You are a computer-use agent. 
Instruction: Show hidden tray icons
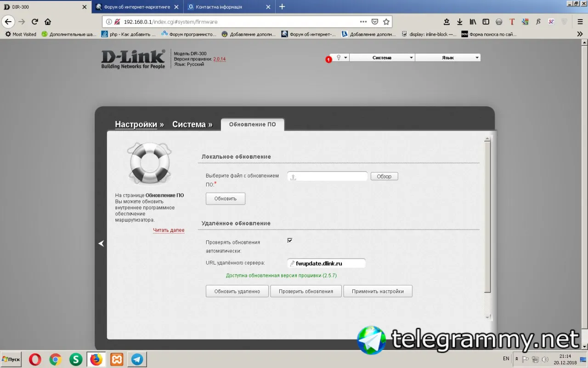click(517, 359)
